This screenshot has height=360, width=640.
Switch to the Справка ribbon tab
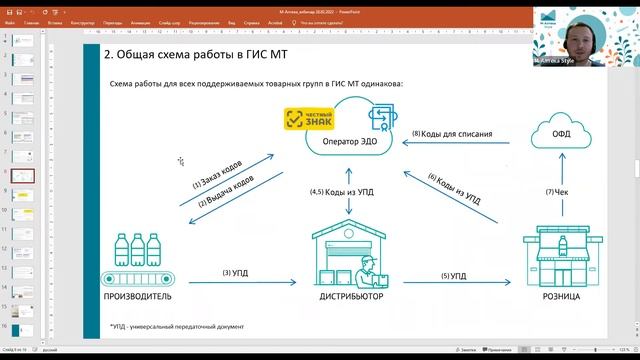pyautogui.click(x=251, y=23)
